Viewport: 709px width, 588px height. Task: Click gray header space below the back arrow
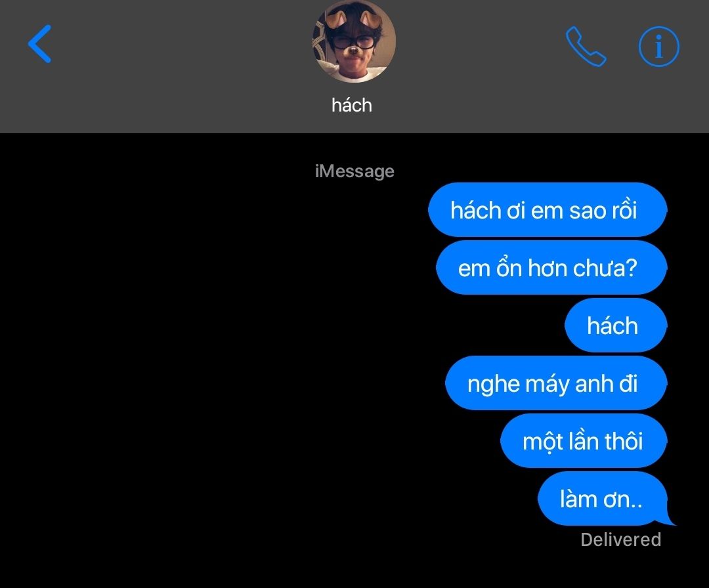coord(40,100)
